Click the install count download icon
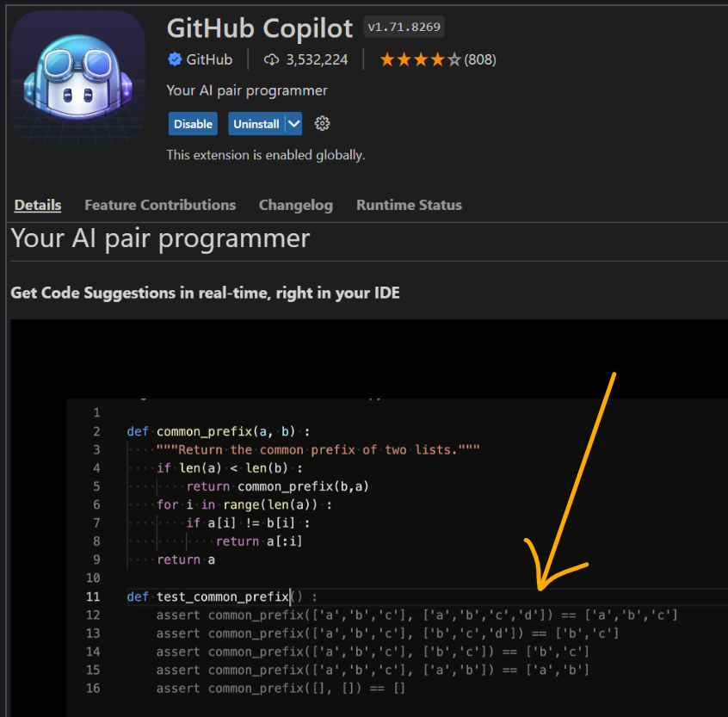 [271, 59]
